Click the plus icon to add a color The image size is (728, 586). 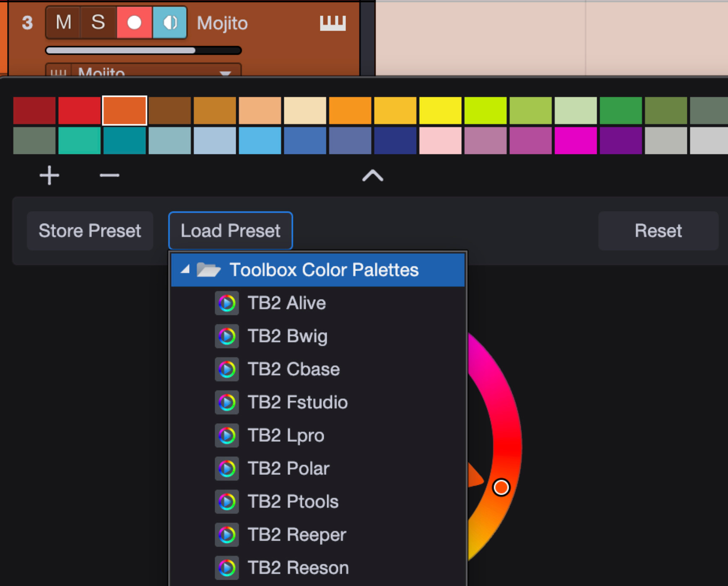[49, 175]
